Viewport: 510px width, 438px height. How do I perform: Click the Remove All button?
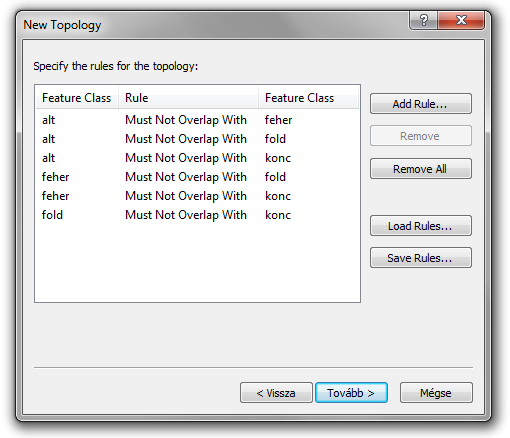pyautogui.click(x=421, y=169)
